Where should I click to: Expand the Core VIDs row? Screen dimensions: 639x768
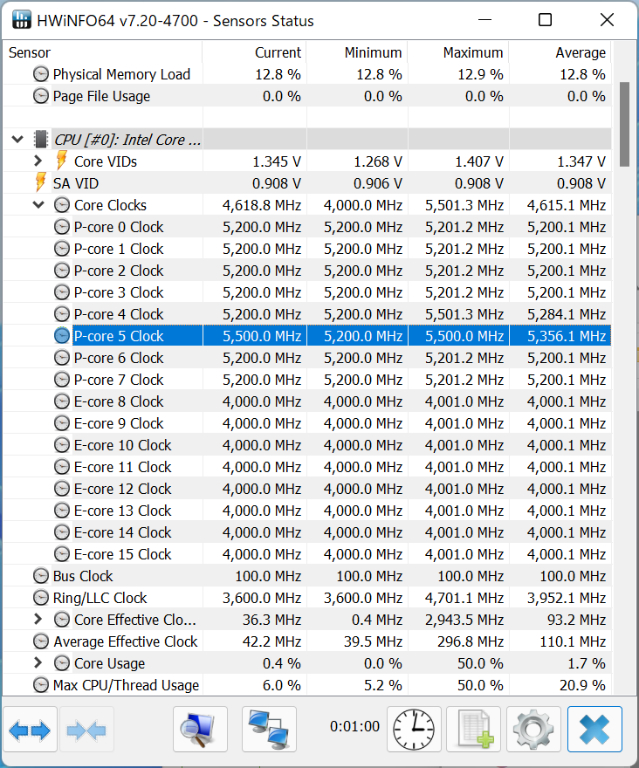coord(38,161)
